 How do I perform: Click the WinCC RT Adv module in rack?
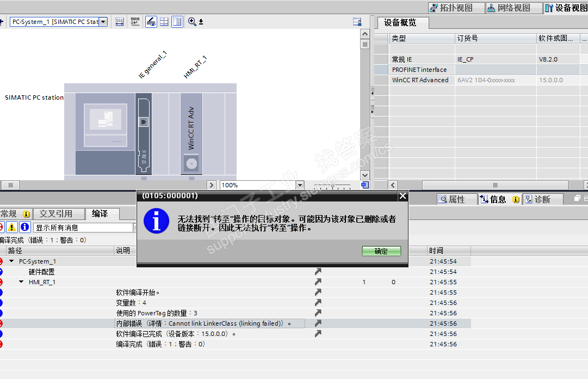click(x=191, y=133)
